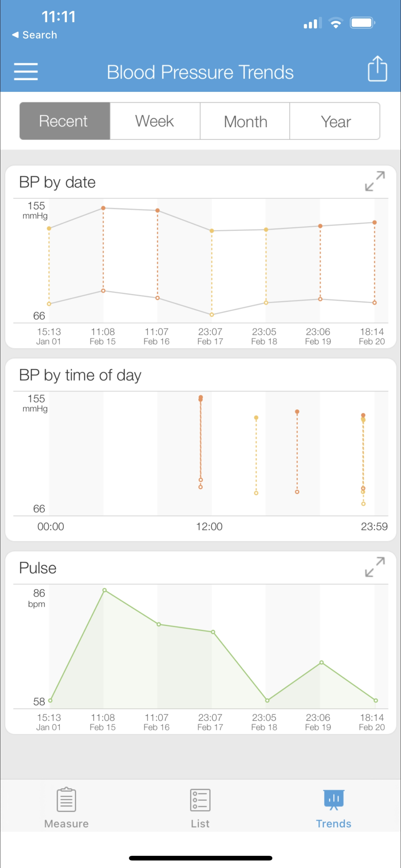Viewport: 401px width, 868px height.
Task: Tap the Feb 15 systolic data point
Action: click(103, 208)
